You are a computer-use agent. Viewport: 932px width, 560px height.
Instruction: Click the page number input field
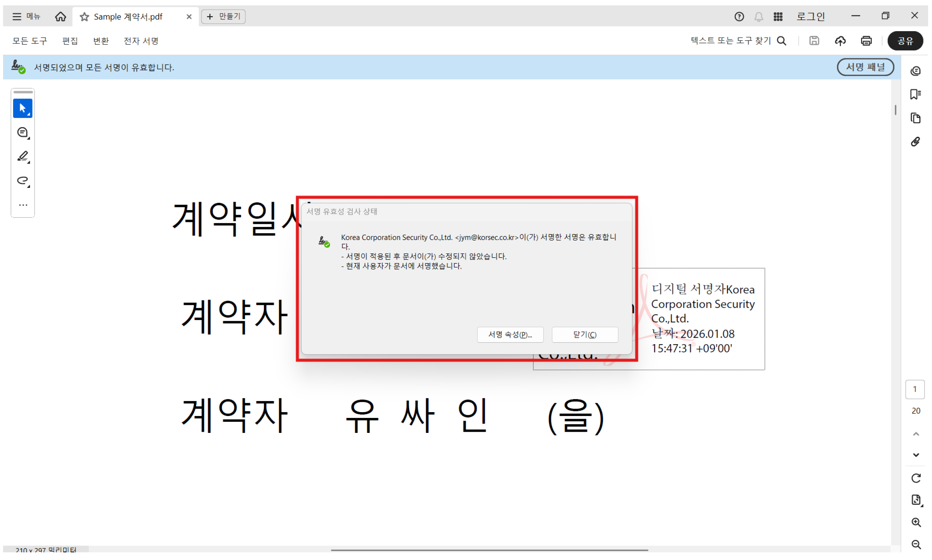coord(915,389)
